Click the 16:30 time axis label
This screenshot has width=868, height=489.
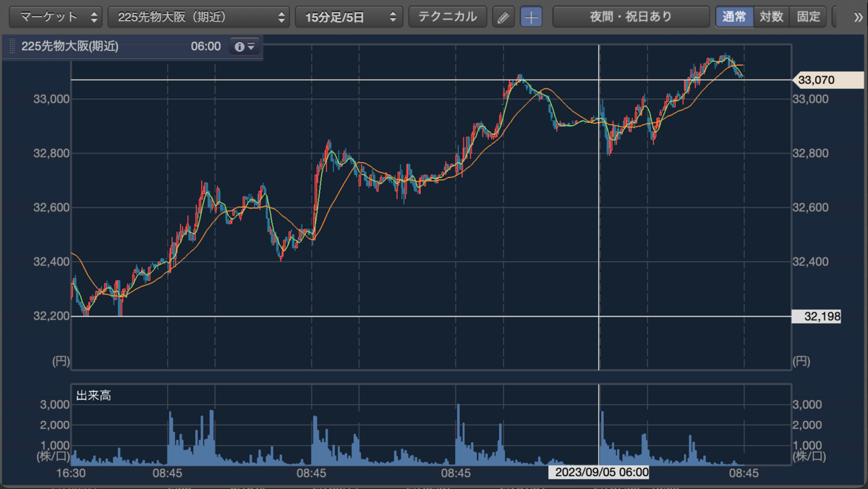pos(72,472)
